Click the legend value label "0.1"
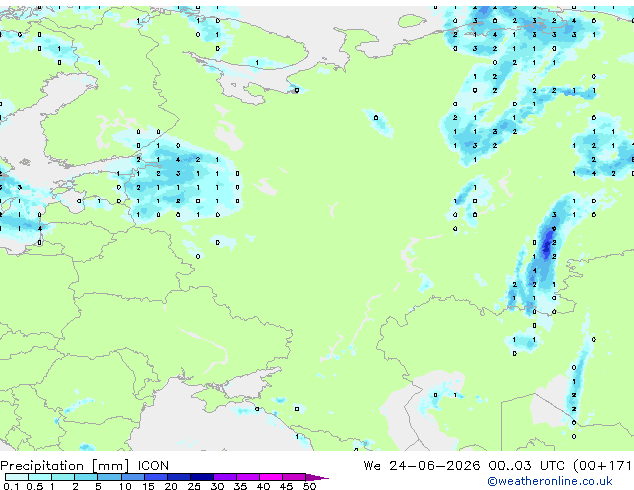The image size is (634, 490). coord(11,486)
